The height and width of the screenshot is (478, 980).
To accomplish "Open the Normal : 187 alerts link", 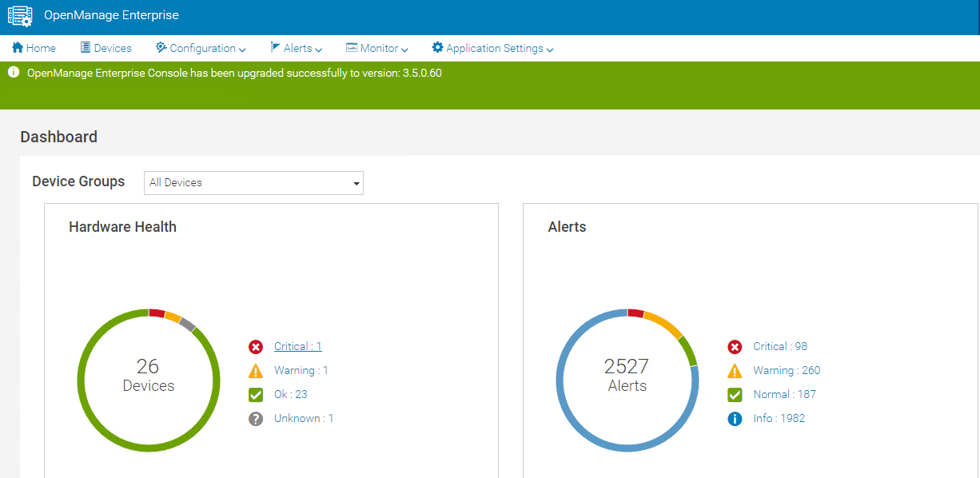I will tap(784, 394).
